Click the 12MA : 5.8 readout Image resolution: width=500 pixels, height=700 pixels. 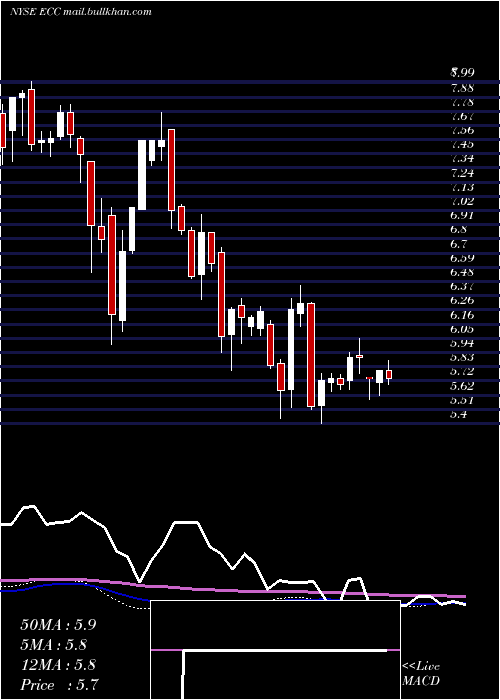pyautogui.click(x=58, y=665)
